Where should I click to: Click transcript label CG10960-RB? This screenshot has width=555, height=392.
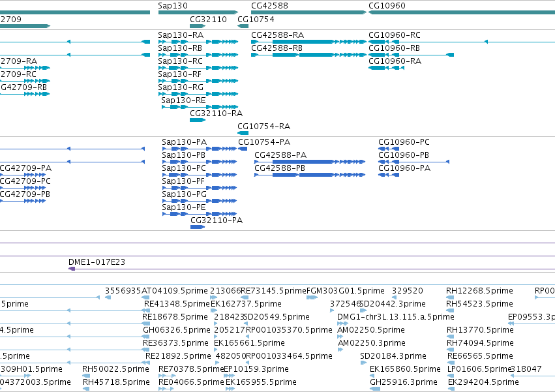tap(395, 48)
